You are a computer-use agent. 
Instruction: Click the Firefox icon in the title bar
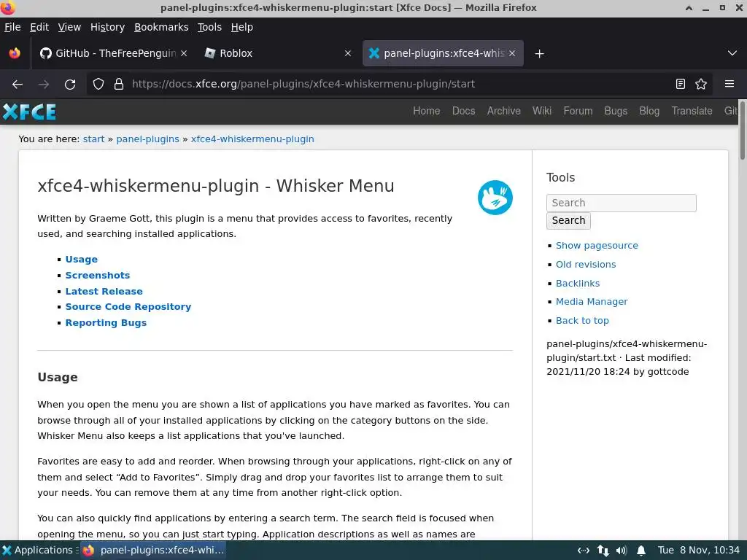pyautogui.click(x=7, y=7)
